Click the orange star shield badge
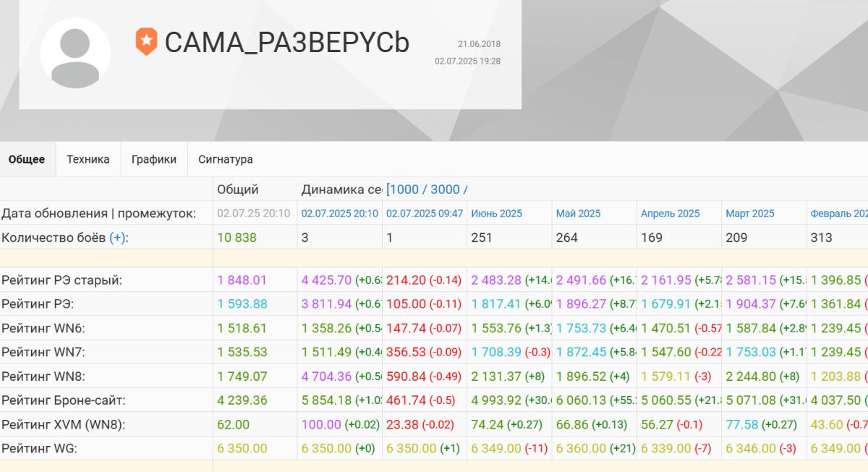 click(146, 42)
